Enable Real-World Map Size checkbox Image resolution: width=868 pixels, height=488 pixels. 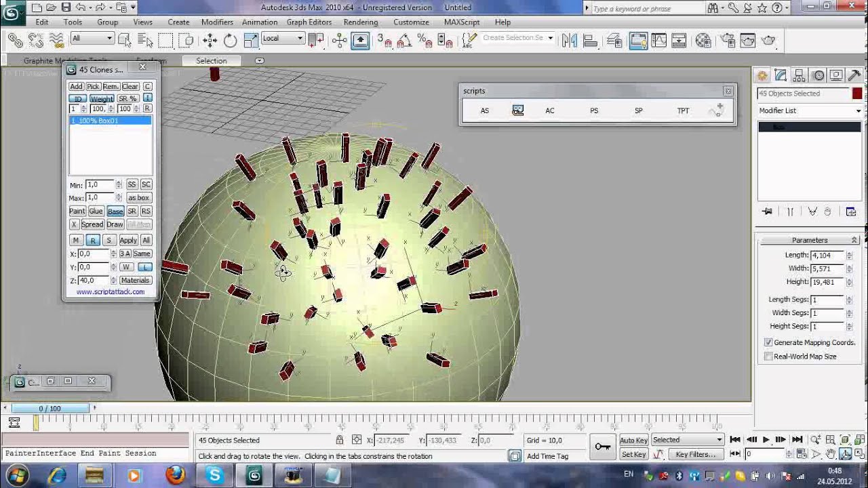point(768,357)
